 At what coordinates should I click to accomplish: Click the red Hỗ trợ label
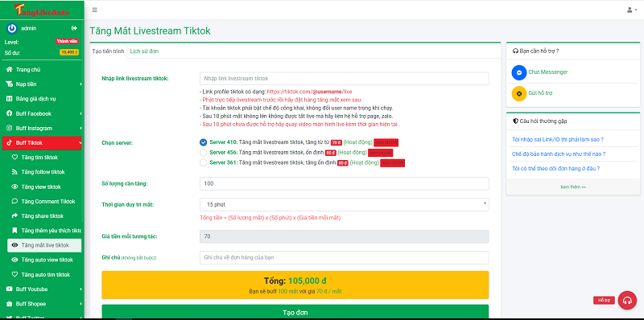coord(605,301)
